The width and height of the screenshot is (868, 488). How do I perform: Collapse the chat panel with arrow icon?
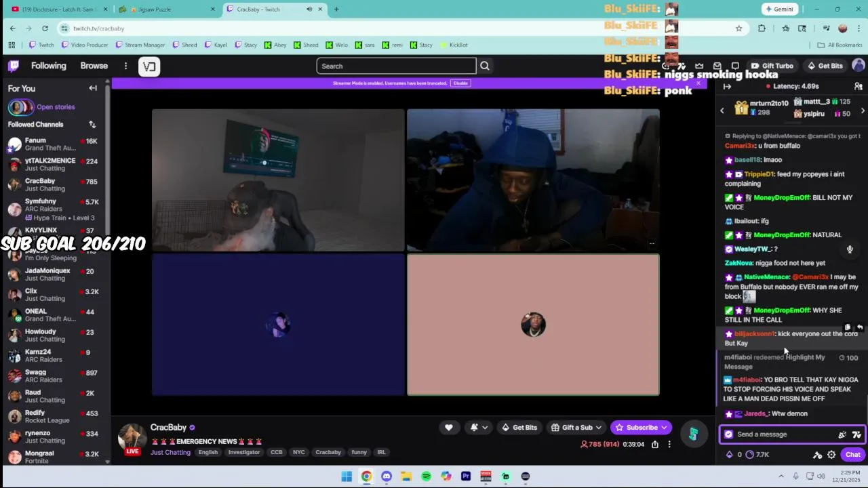(727, 86)
